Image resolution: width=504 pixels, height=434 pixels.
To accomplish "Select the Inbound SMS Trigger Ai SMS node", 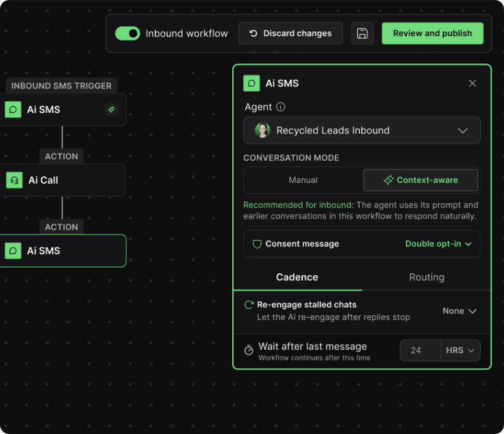I will point(62,109).
